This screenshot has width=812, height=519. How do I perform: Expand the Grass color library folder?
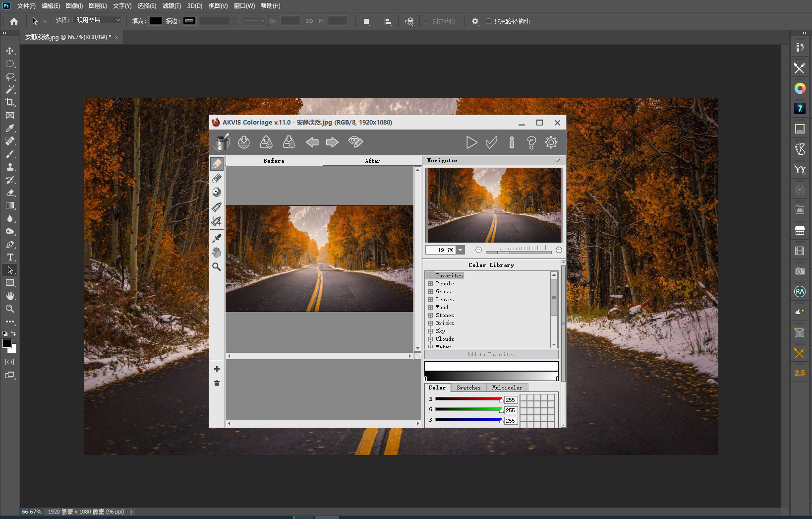click(x=431, y=292)
